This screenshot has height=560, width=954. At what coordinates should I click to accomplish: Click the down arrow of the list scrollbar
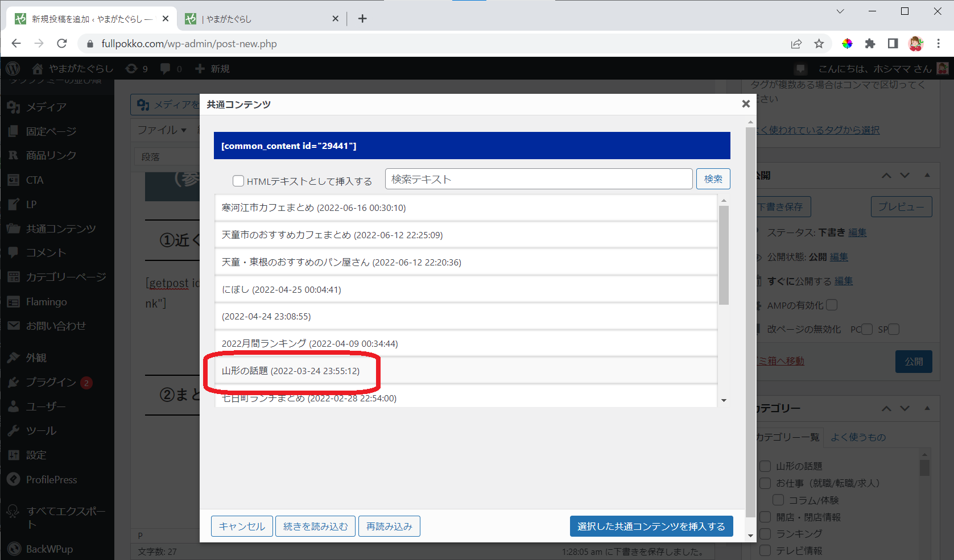tap(724, 400)
